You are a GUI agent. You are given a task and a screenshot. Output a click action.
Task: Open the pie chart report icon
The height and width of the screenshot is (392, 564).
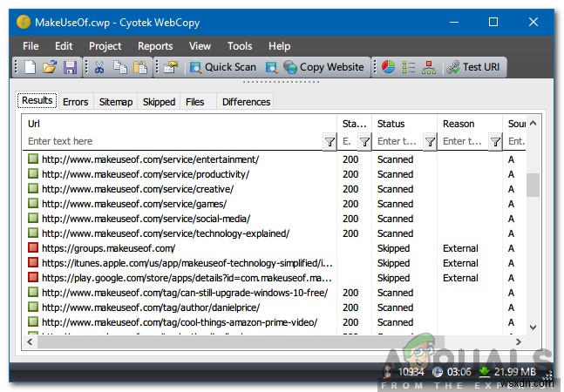pos(388,67)
